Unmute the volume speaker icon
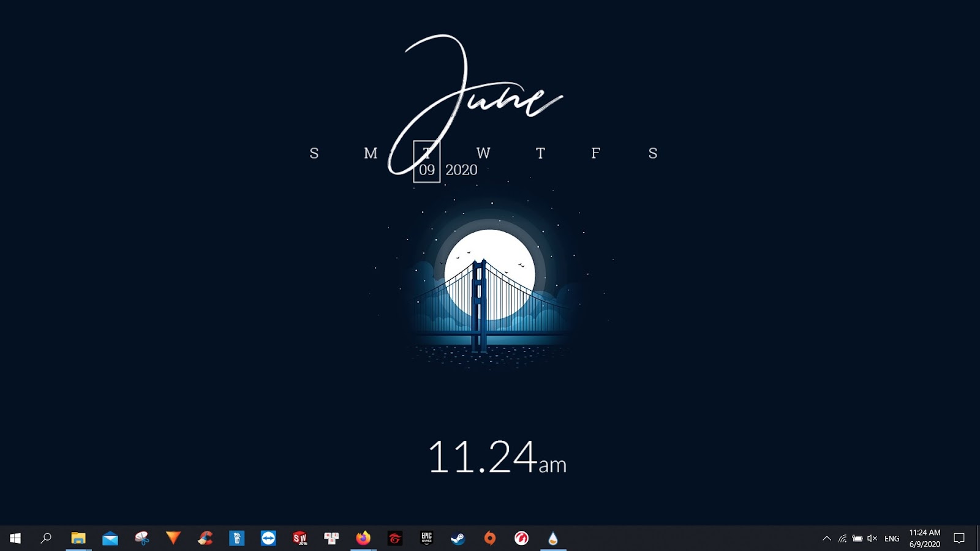The width and height of the screenshot is (980, 551). point(872,538)
